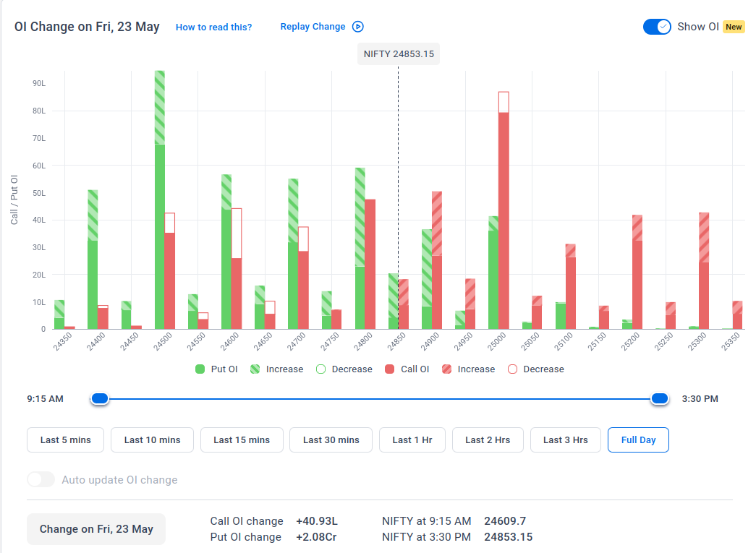
Task: Click the red call bar at strike 25100
Action: point(570,286)
